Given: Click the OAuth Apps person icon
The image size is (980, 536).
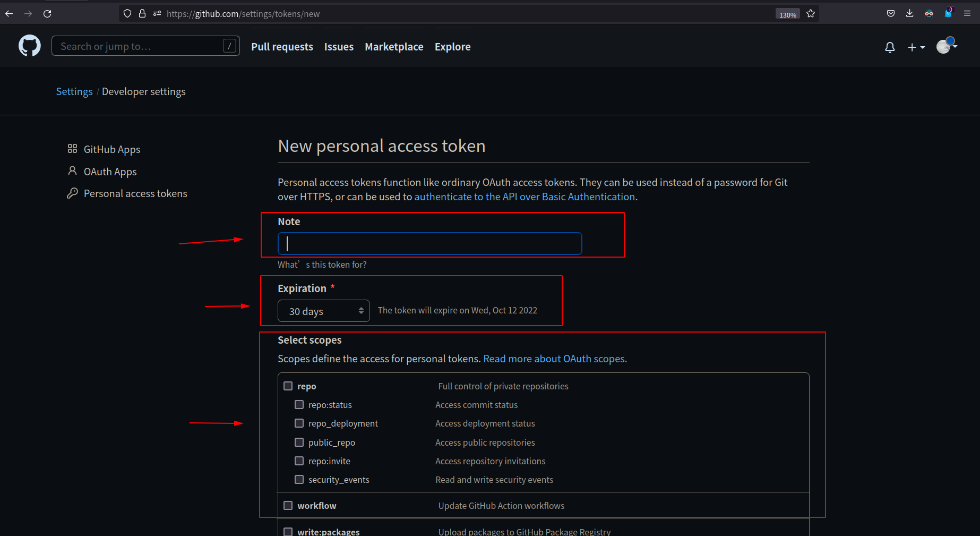Looking at the screenshot, I should [x=72, y=171].
